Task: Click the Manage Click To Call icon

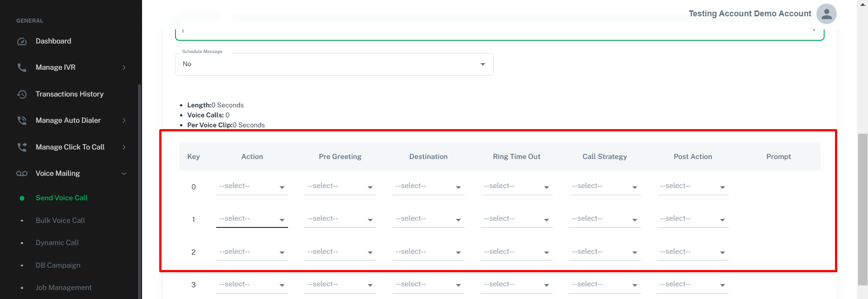Action: [x=22, y=147]
